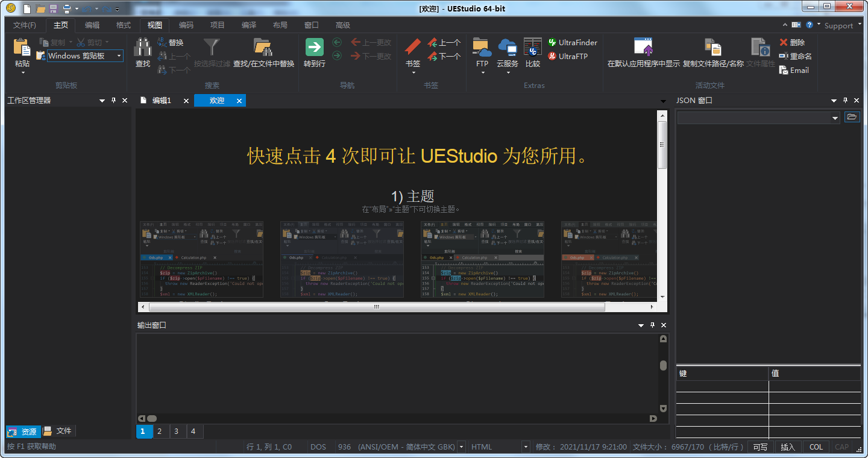Launch UltraFinder from Extras
This screenshot has height=458, width=868.
(573, 43)
